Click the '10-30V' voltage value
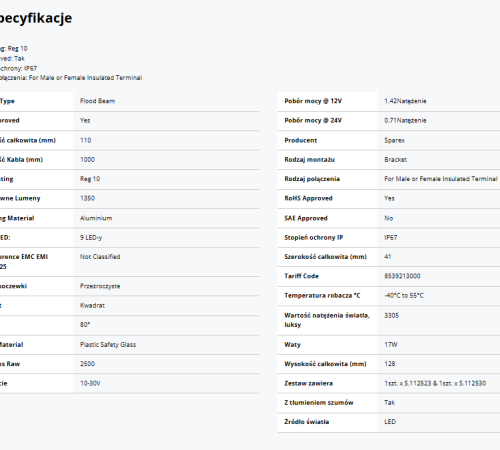Image resolution: width=500 pixels, height=450 pixels. tap(90, 383)
